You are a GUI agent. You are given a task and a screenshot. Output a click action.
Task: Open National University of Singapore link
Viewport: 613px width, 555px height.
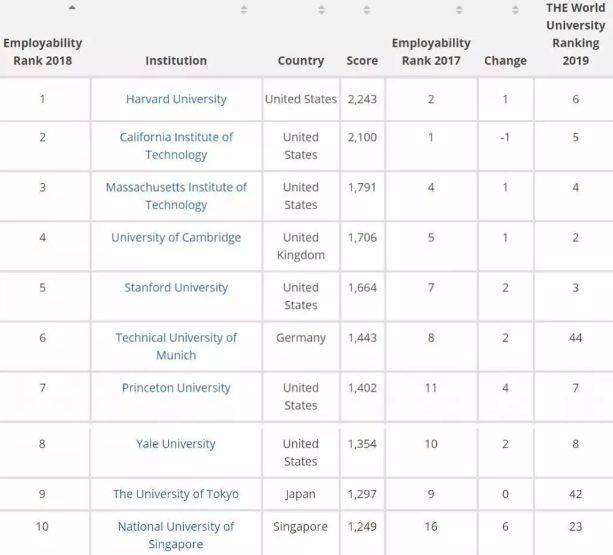click(176, 535)
